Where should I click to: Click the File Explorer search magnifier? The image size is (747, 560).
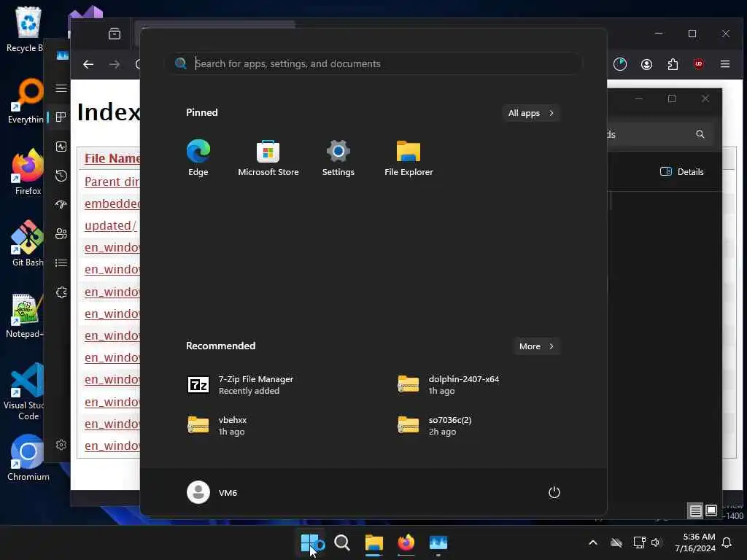tap(700, 134)
